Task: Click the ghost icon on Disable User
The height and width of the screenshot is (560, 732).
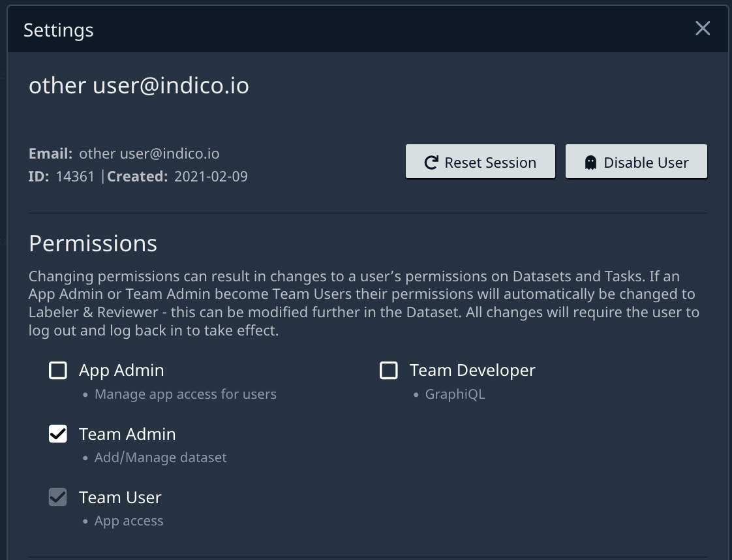Action: tap(590, 163)
